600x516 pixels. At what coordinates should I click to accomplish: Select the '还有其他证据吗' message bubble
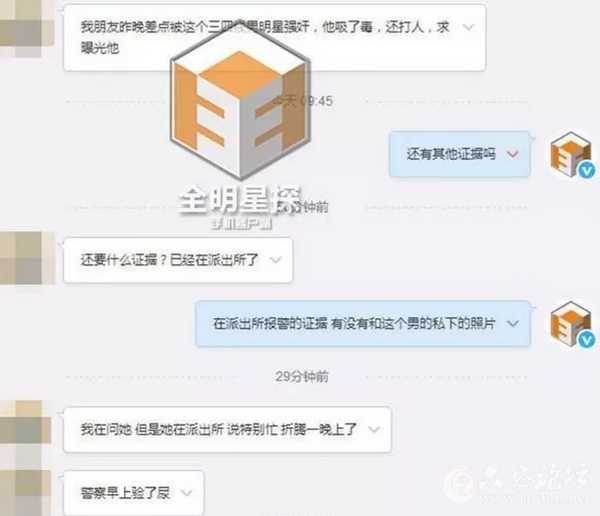click(x=459, y=154)
